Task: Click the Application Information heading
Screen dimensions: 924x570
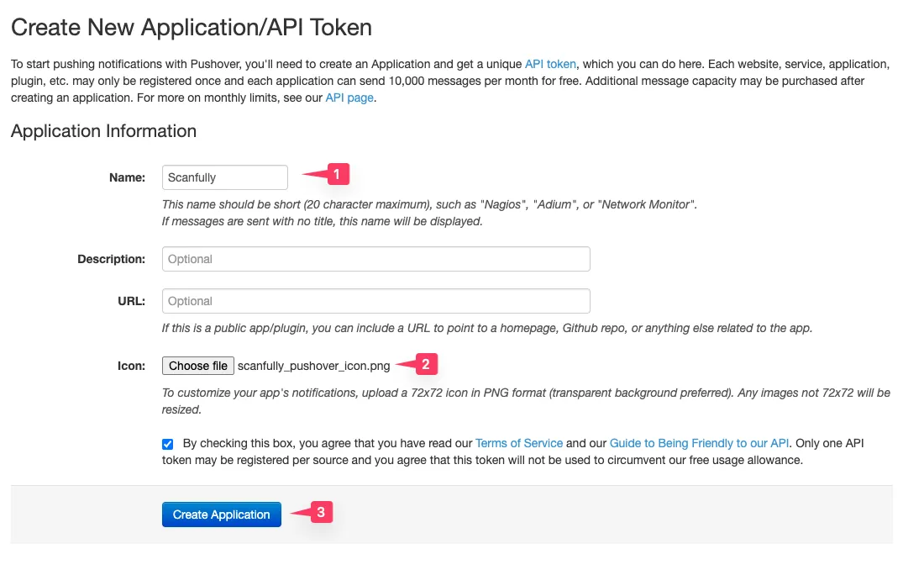Action: tap(103, 131)
